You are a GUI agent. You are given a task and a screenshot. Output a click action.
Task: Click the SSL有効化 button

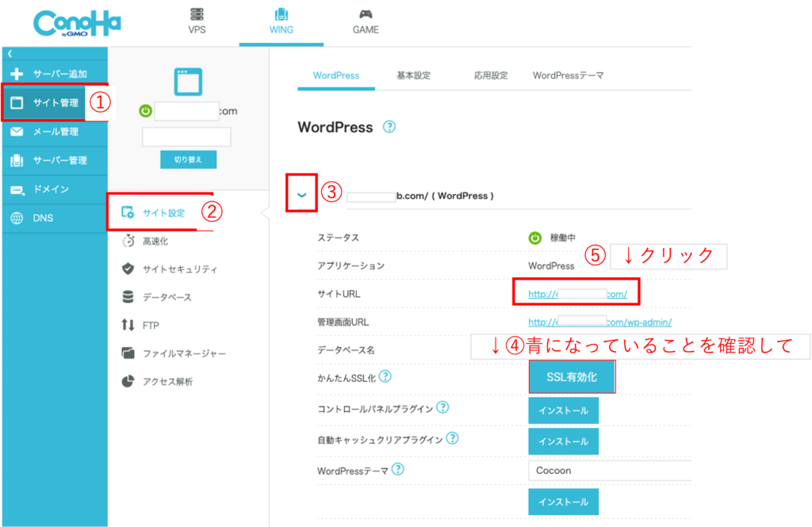tap(571, 377)
